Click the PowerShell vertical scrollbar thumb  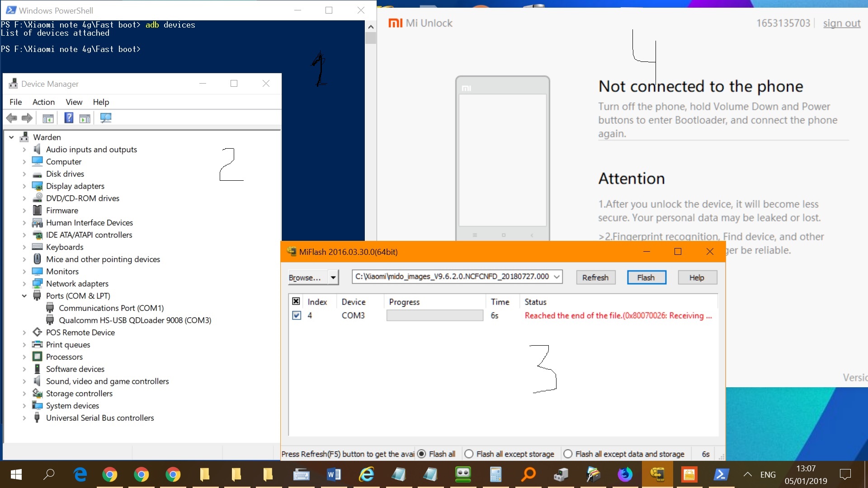[371, 38]
